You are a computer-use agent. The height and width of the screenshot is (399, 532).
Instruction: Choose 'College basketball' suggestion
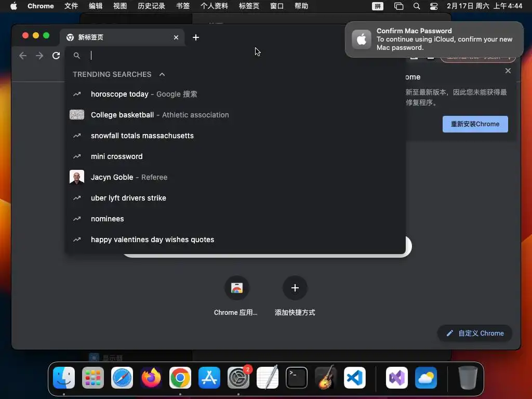[x=235, y=115]
